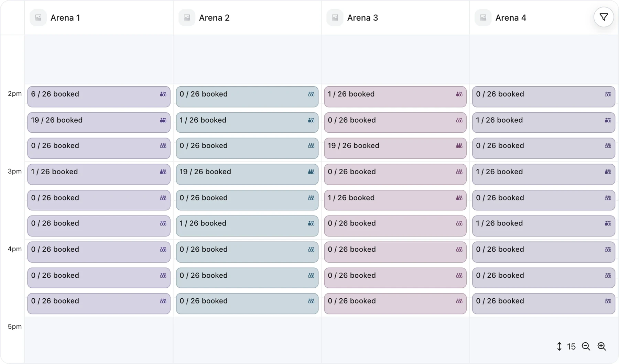Click the Arena 4 image placeholder icon
Screen dimensions: 619x364
pyautogui.click(x=483, y=18)
